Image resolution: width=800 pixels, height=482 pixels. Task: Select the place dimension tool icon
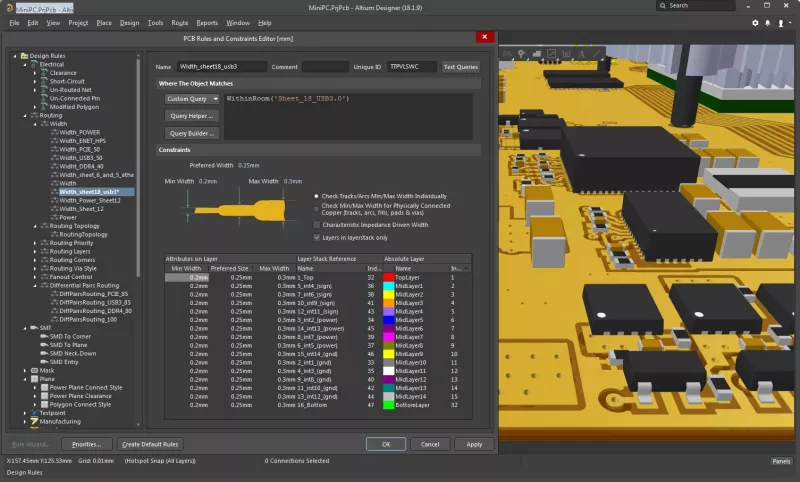(x=566, y=54)
